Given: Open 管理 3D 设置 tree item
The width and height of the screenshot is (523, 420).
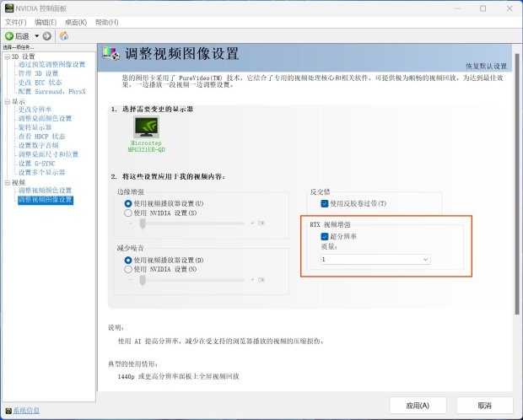Looking at the screenshot, I should [38, 73].
